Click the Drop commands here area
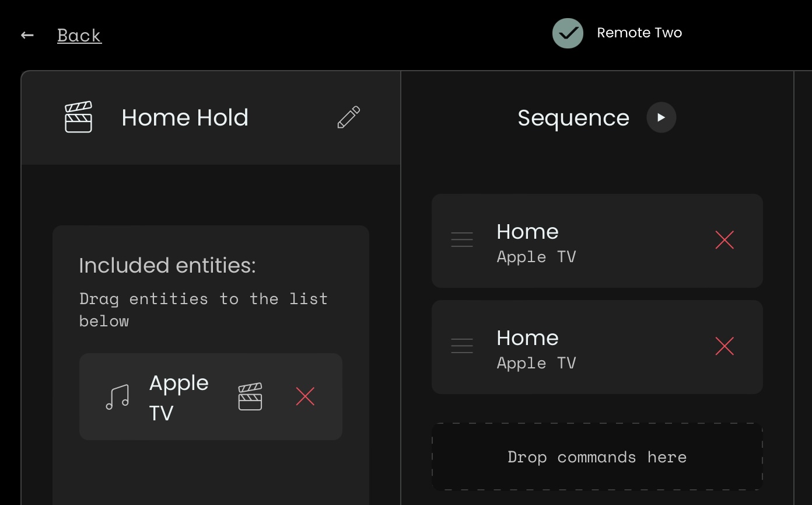The height and width of the screenshot is (505, 812). pos(597,457)
